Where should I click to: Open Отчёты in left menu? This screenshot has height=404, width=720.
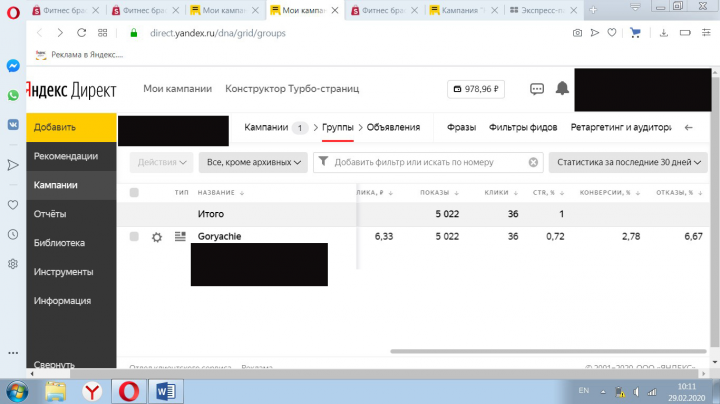(71, 214)
